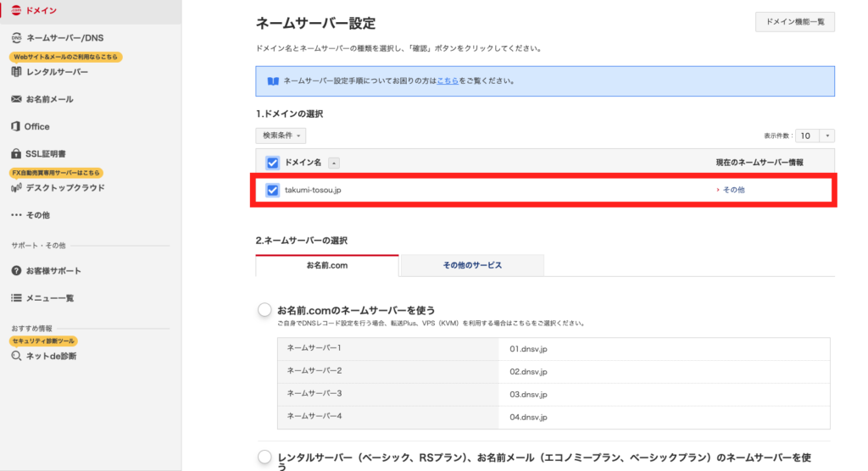This screenshot has width=868, height=471.
Task: Click the FX自動売買専用サーバー yellow badge
Action: click(57, 173)
